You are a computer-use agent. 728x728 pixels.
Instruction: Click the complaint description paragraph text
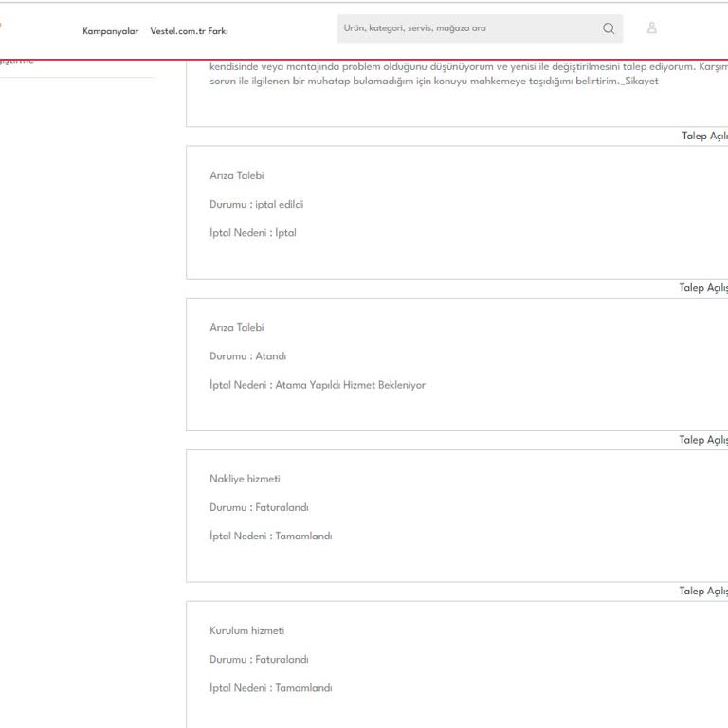455,74
